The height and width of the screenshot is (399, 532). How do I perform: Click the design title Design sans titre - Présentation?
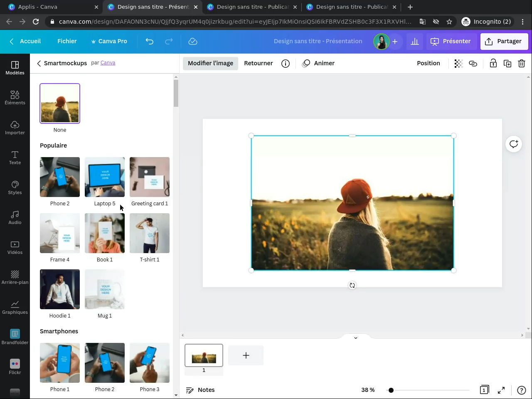click(x=318, y=41)
